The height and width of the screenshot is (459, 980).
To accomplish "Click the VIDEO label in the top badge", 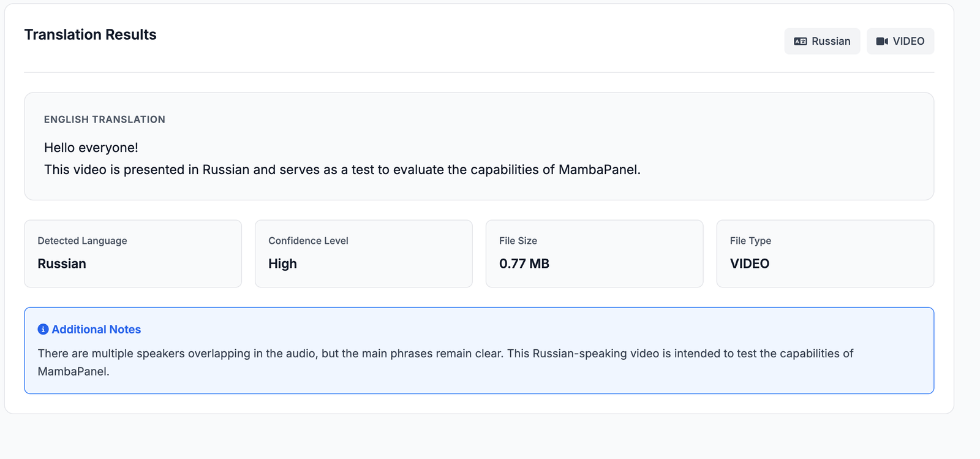I will click(908, 41).
